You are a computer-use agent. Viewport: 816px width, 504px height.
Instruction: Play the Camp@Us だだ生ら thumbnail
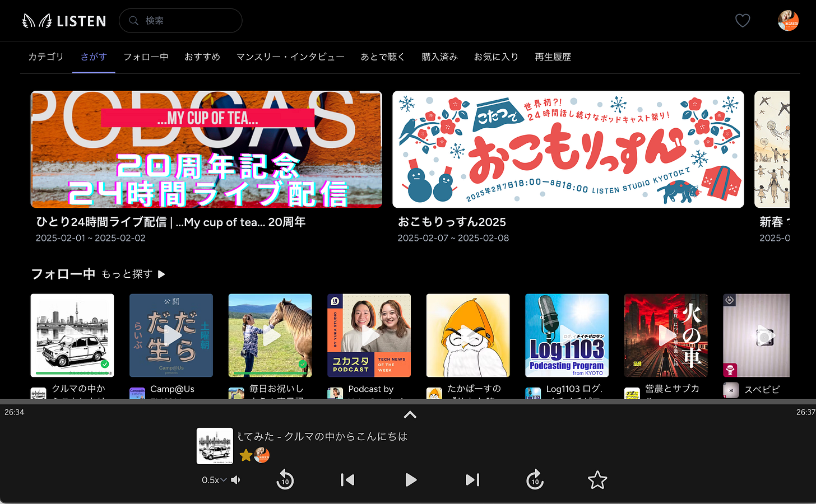[x=171, y=335]
